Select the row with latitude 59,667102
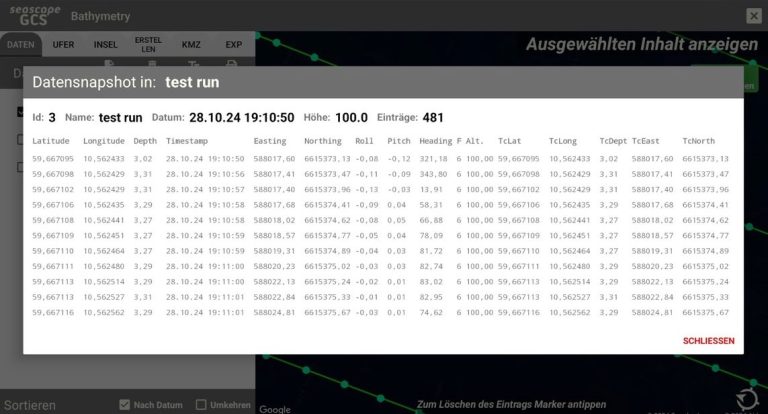The image size is (768, 414). [x=381, y=190]
